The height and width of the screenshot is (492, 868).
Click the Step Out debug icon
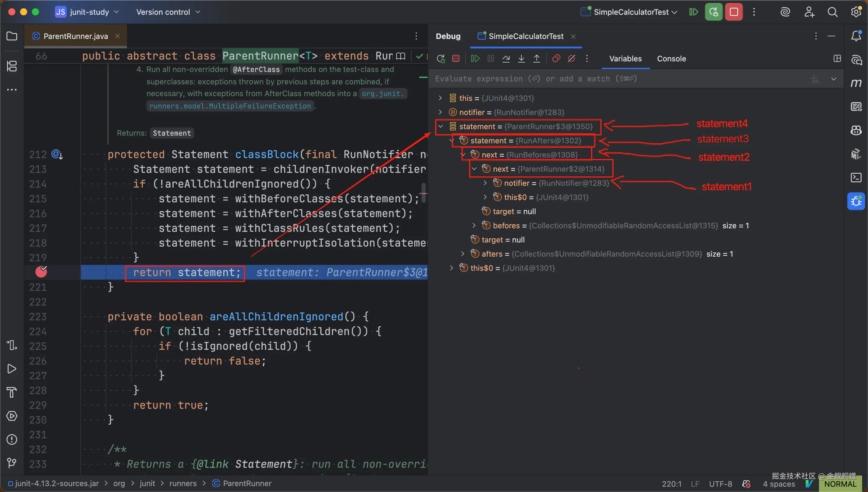(537, 59)
